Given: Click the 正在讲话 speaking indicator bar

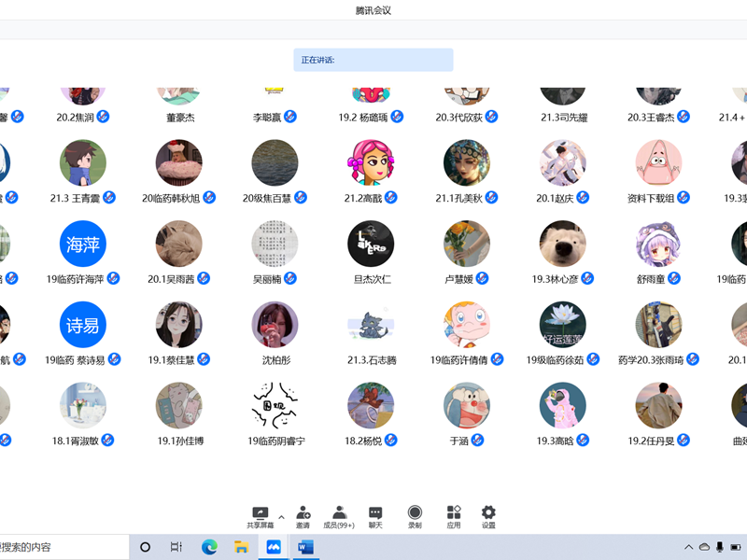Looking at the screenshot, I should [x=373, y=61].
